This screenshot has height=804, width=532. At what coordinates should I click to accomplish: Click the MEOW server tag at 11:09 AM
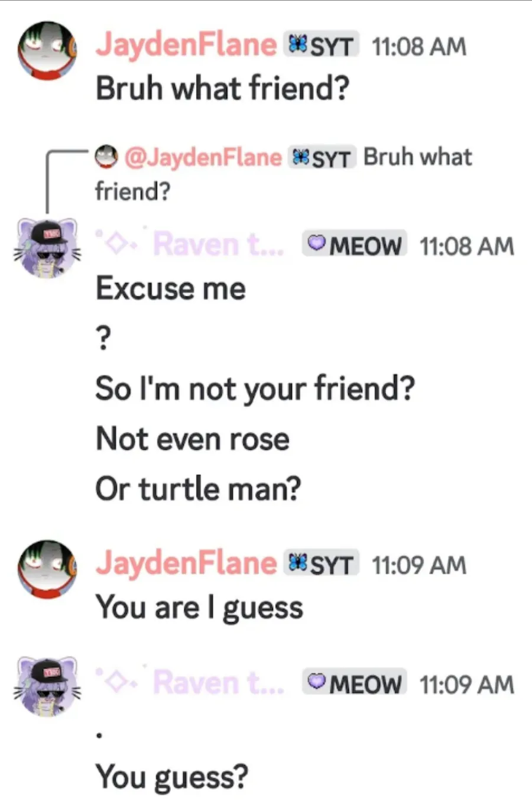pyautogui.click(x=355, y=683)
